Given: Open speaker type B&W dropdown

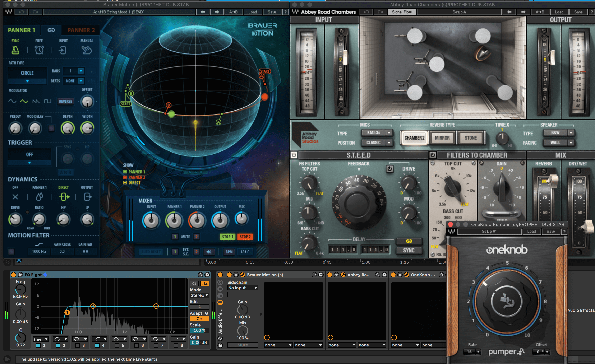Looking at the screenshot, I should point(559,132).
